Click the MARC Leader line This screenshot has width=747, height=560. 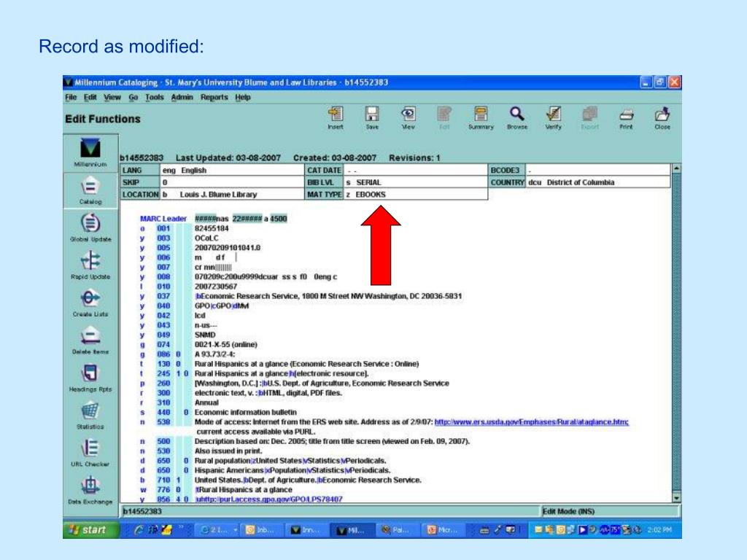(214, 219)
